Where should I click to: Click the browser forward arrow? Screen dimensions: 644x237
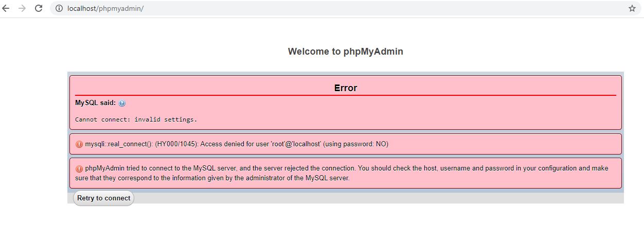(22, 8)
